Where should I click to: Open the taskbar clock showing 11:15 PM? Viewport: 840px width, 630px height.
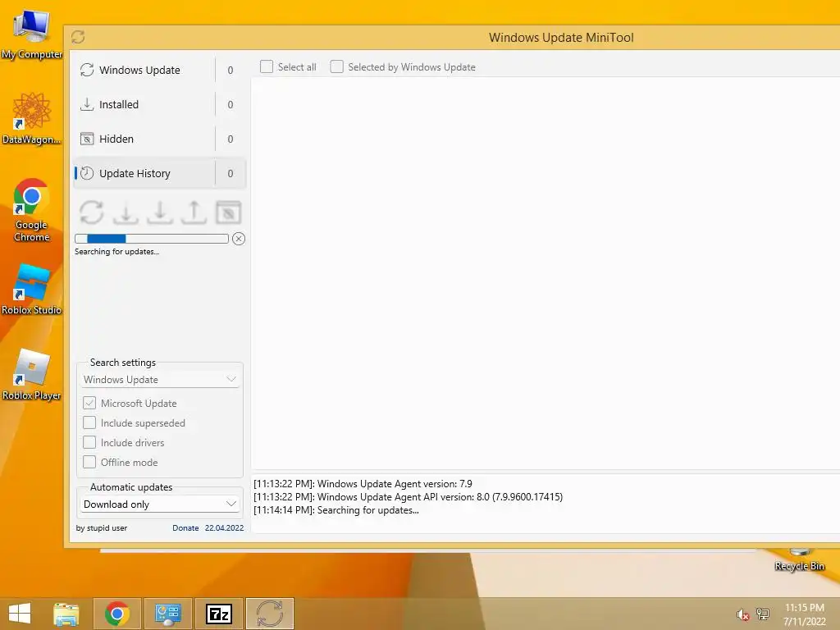[805, 614]
